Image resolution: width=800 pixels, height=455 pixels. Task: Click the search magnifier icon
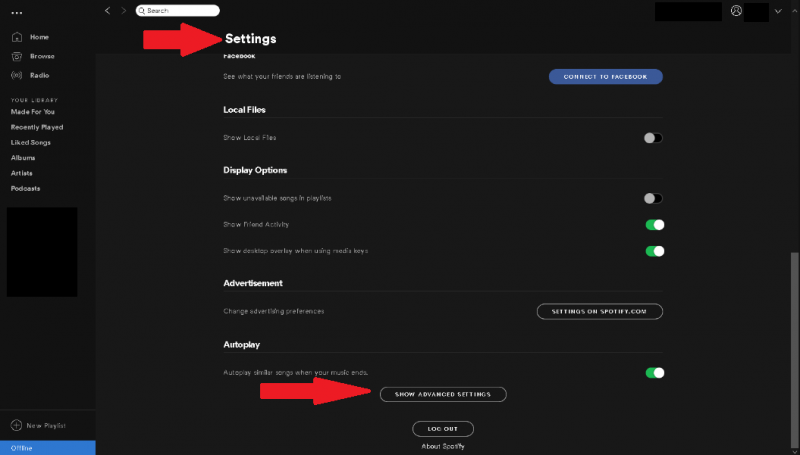(x=142, y=11)
